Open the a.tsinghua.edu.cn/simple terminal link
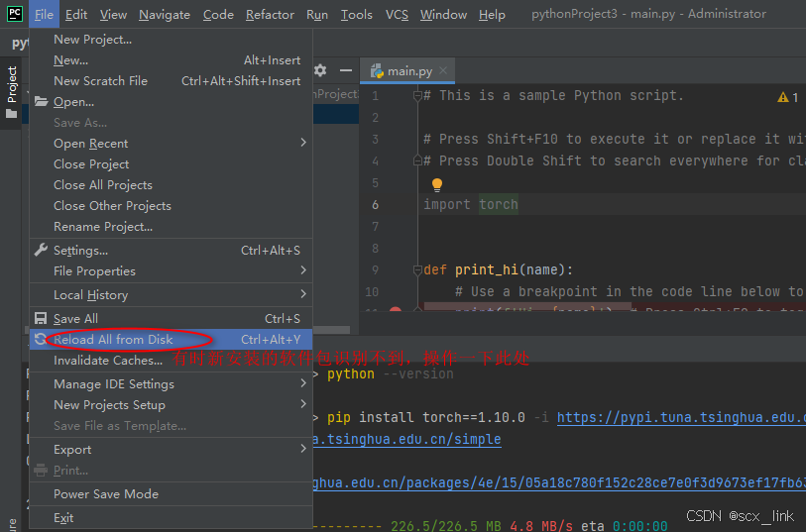The width and height of the screenshot is (806, 532). (x=407, y=440)
